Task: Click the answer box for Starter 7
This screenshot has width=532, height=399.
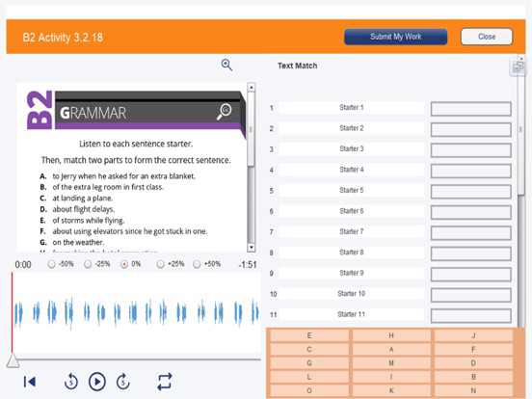Action: tap(471, 233)
